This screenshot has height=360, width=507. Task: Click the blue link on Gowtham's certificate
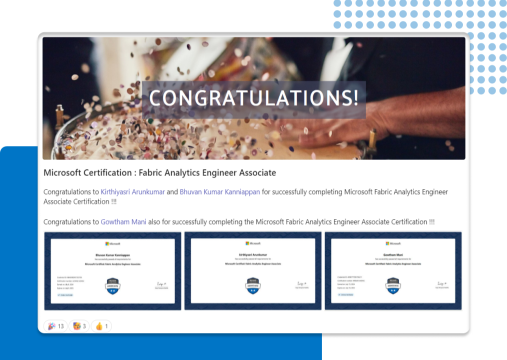pyautogui.click(x=346, y=295)
